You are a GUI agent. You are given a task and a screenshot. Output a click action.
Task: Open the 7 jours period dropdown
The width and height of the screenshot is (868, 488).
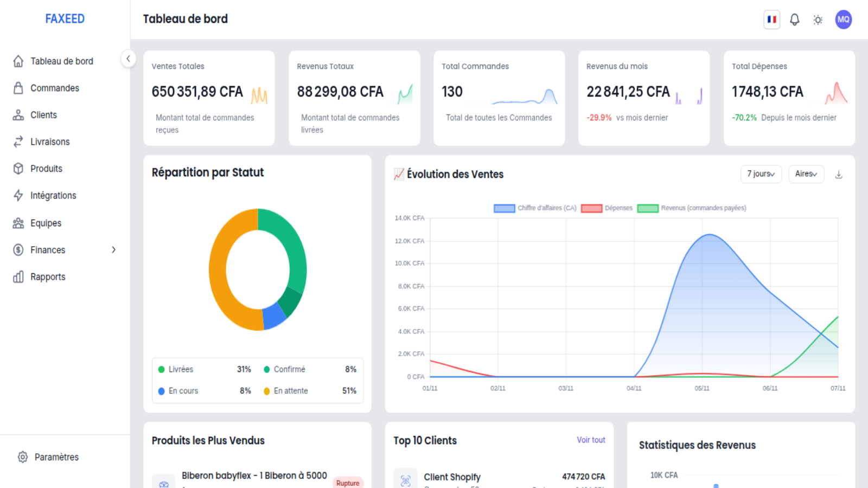tap(761, 174)
